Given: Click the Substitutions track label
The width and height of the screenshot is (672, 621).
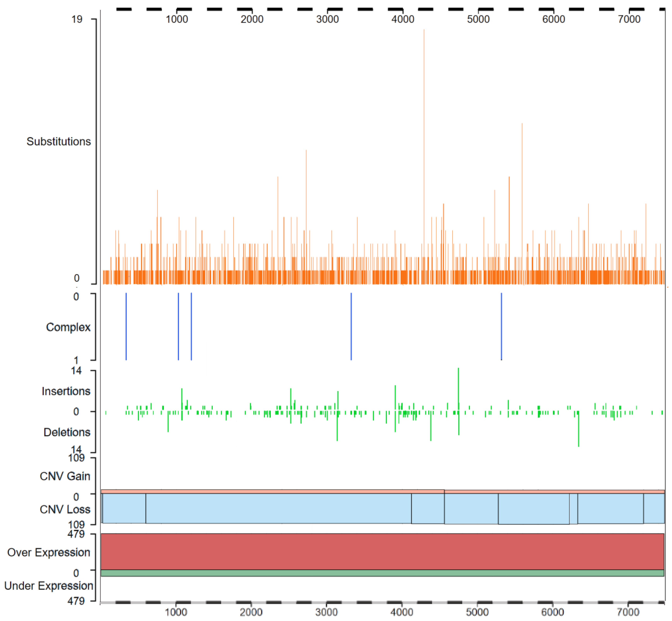Looking at the screenshot, I should [58, 142].
